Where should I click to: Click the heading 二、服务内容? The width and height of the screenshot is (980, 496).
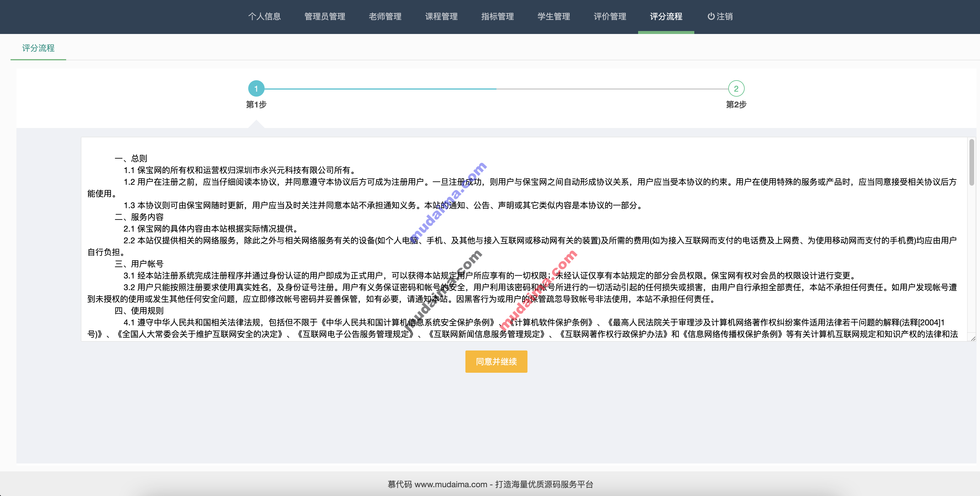click(x=139, y=217)
